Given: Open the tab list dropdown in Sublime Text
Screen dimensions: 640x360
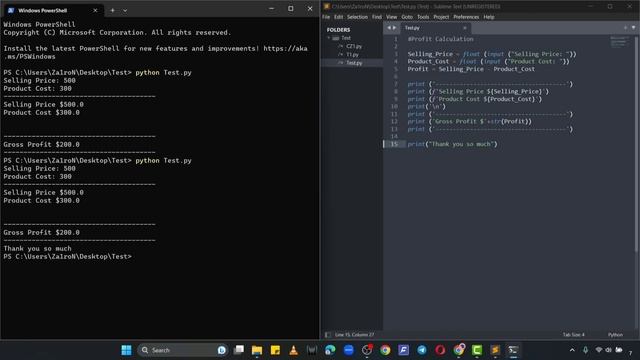Looking at the screenshot, I should tap(633, 28).
